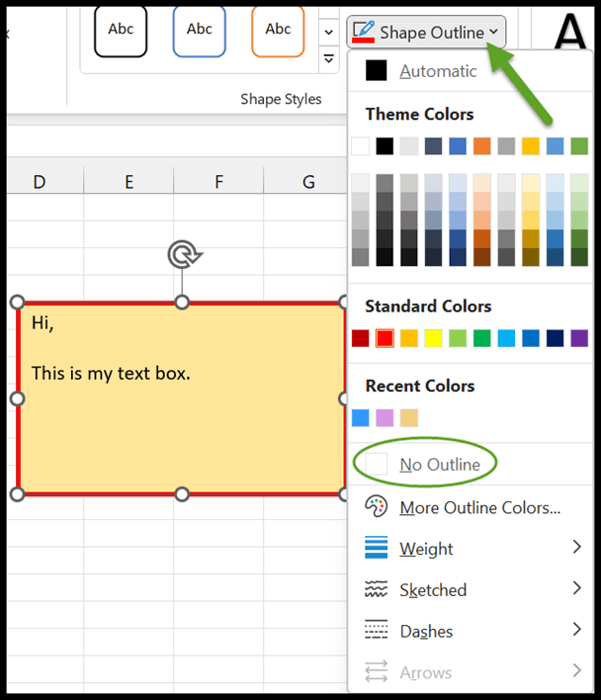Click the left-middle text box handle
Image resolution: width=601 pixels, height=700 pixels.
pos(17,398)
